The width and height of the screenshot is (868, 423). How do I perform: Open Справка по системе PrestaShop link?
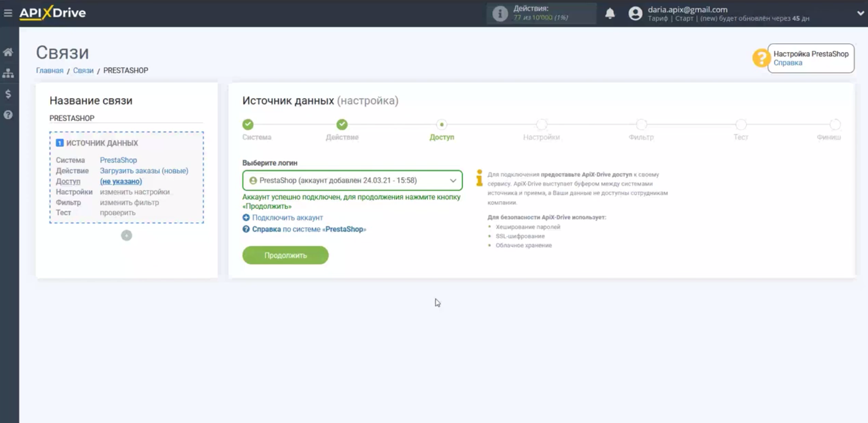click(x=309, y=229)
